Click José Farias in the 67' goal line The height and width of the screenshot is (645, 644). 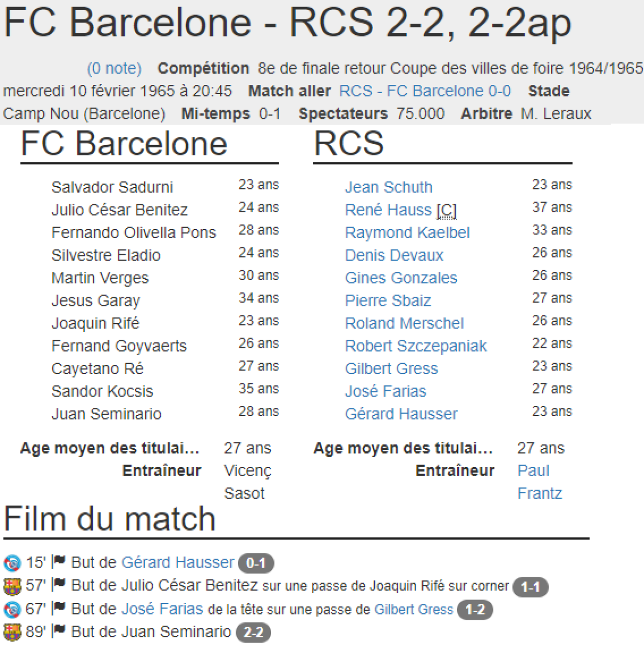click(162, 609)
